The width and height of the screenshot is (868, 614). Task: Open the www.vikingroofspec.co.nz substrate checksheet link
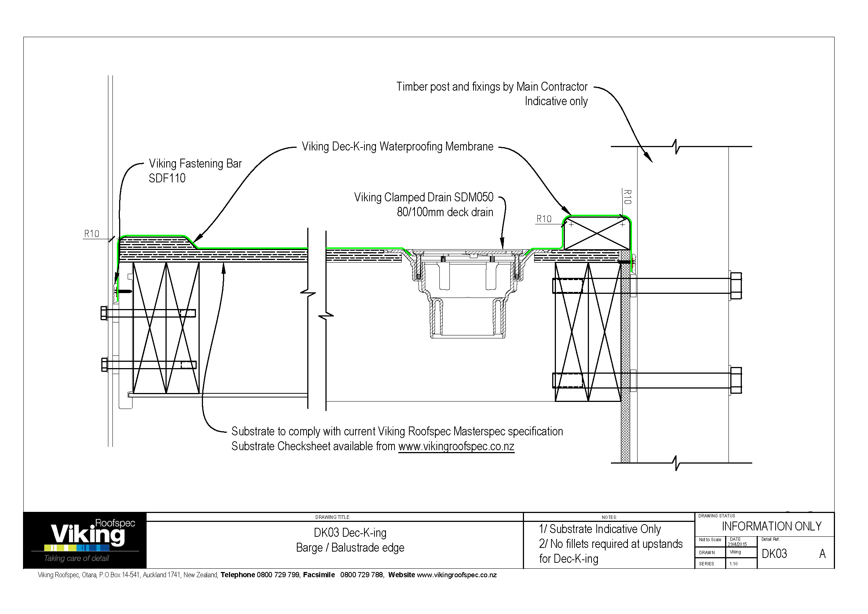click(x=456, y=446)
